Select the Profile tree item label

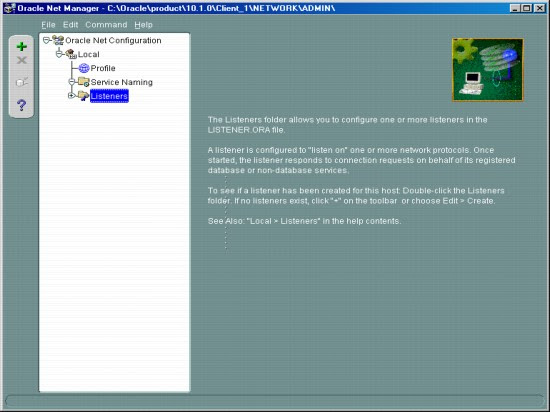click(103, 68)
